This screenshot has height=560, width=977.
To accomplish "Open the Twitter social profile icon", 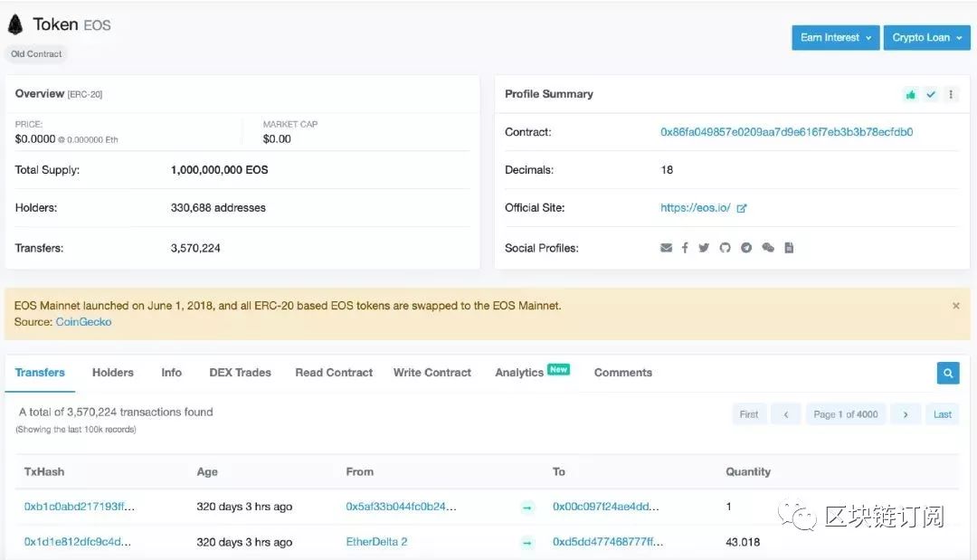I will pyautogui.click(x=704, y=248).
